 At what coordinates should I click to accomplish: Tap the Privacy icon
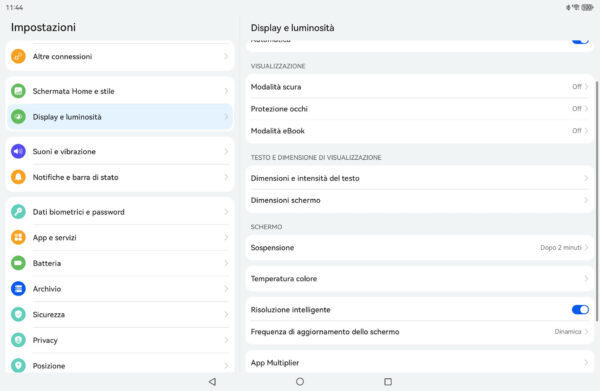pos(18,340)
